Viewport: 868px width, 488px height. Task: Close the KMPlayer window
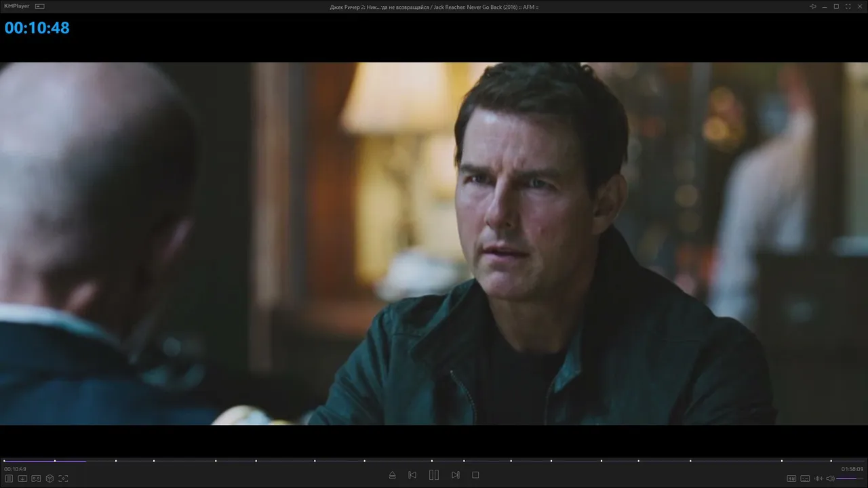(860, 6)
